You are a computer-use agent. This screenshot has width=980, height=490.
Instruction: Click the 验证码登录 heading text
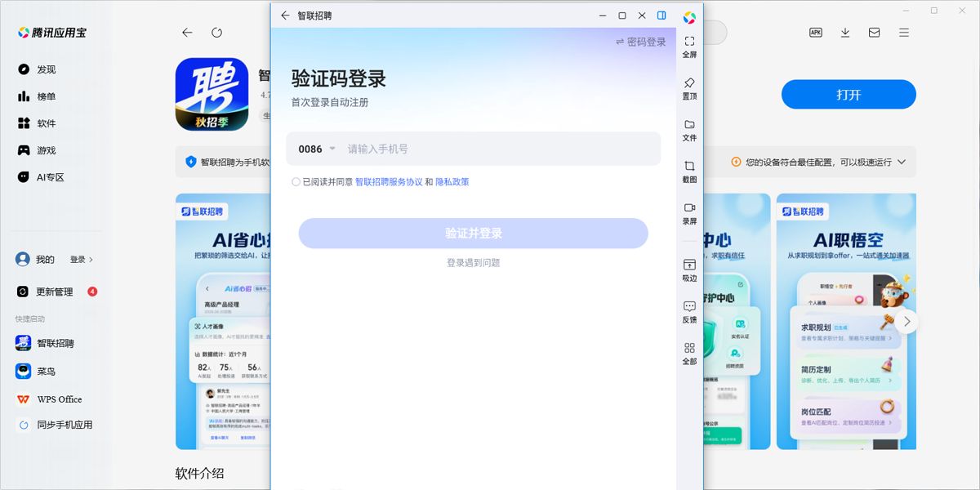point(339,79)
